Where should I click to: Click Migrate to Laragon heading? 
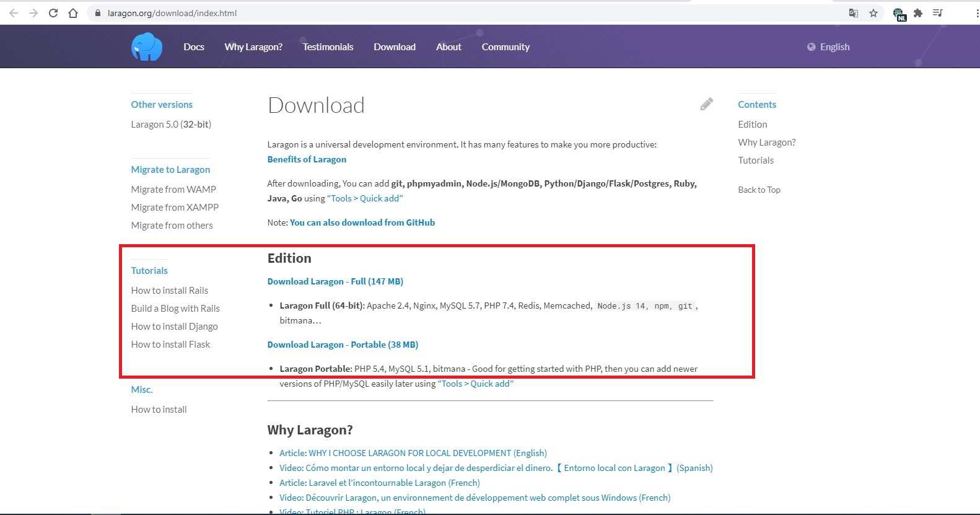click(x=170, y=170)
